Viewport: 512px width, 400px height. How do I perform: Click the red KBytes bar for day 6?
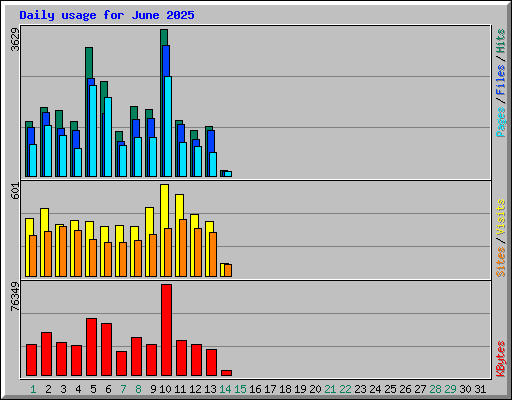(x=106, y=349)
